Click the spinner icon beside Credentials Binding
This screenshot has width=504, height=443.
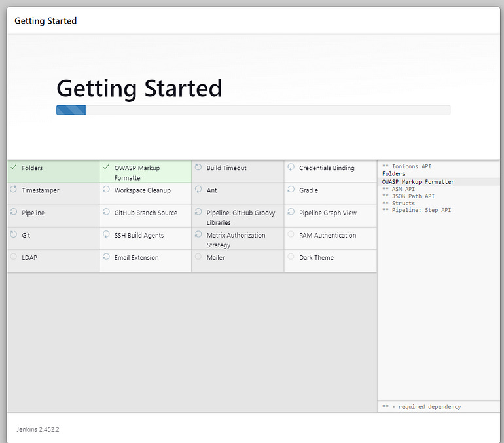click(291, 167)
